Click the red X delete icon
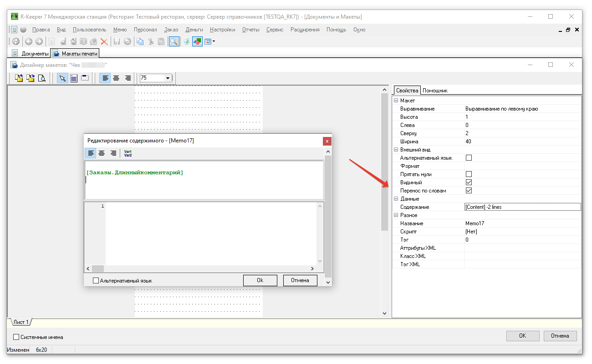This screenshot has height=364, width=592. [x=104, y=41]
